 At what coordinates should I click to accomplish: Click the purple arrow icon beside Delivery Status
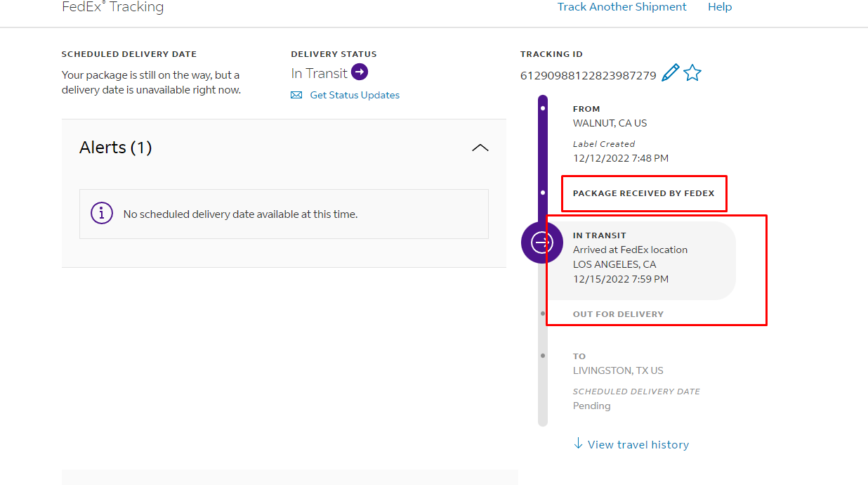360,72
